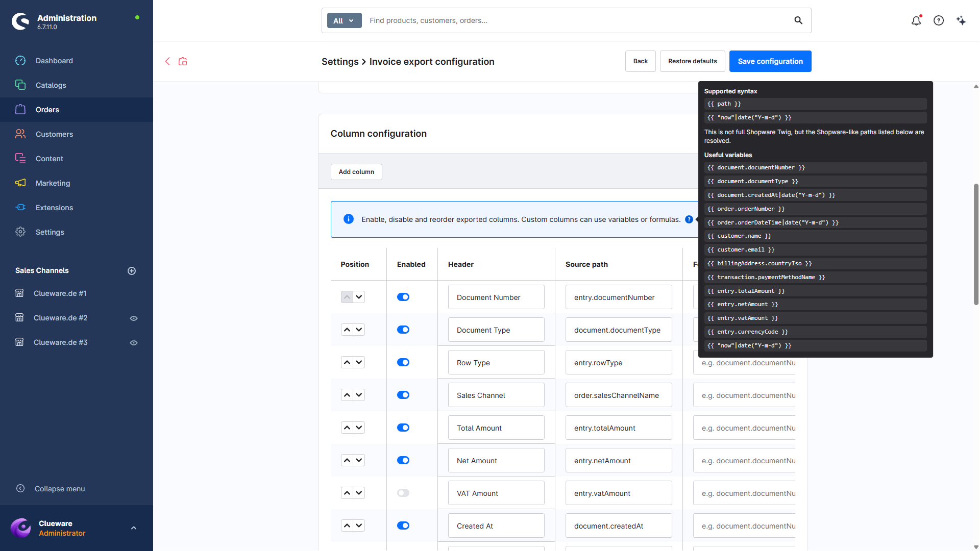This screenshot has height=551, width=980.
Task: Click the Collapse menu arrow icon
Action: click(20, 489)
